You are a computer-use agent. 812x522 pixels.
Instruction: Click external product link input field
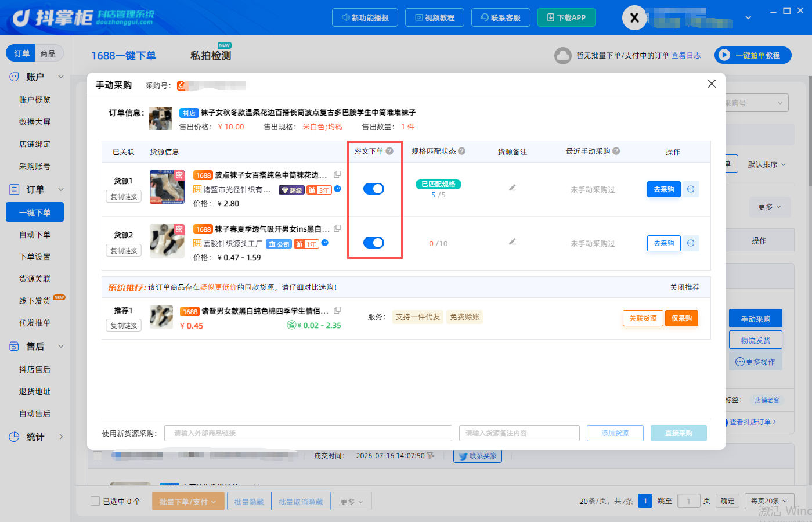[x=308, y=433]
